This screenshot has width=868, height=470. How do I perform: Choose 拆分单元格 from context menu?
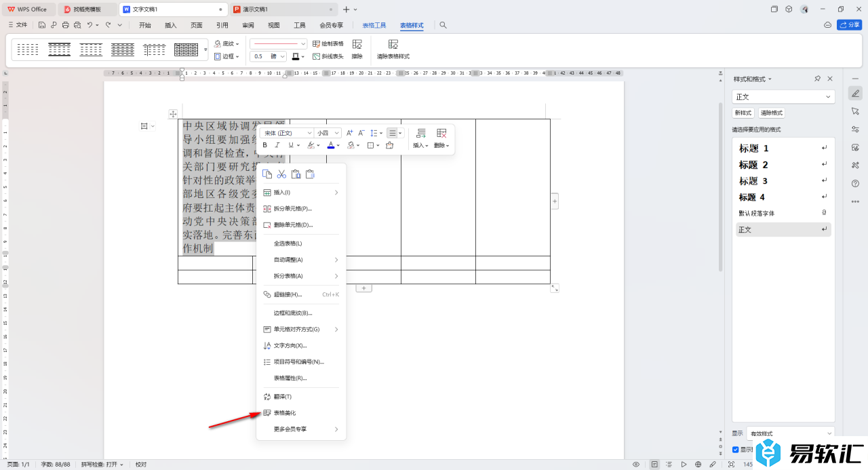click(x=301, y=208)
